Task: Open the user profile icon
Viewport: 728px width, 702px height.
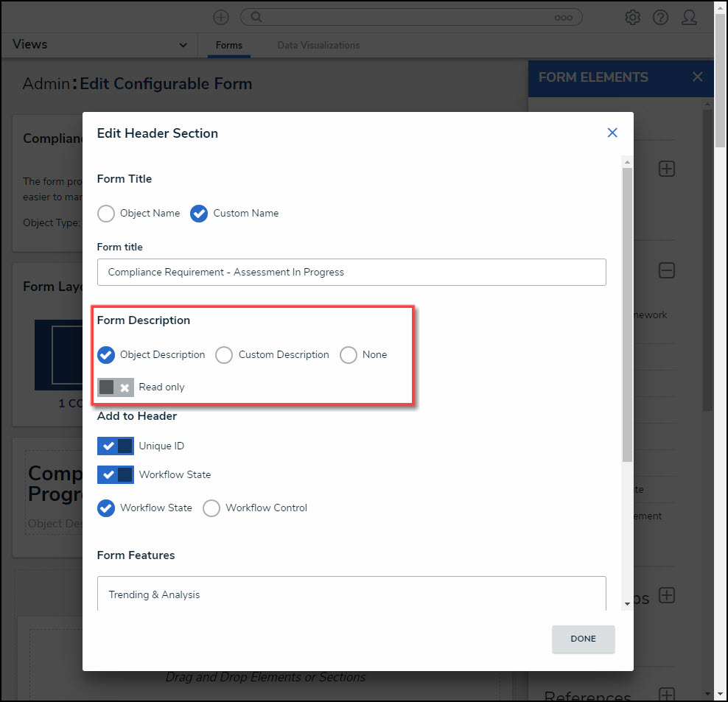Action: [689, 17]
